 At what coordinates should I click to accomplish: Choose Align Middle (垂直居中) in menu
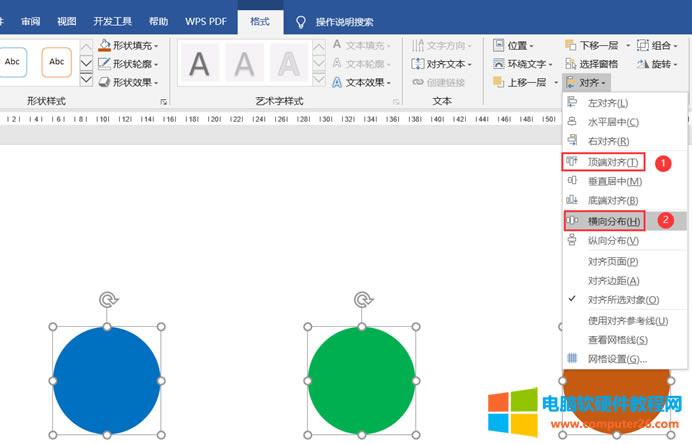[x=625, y=181]
